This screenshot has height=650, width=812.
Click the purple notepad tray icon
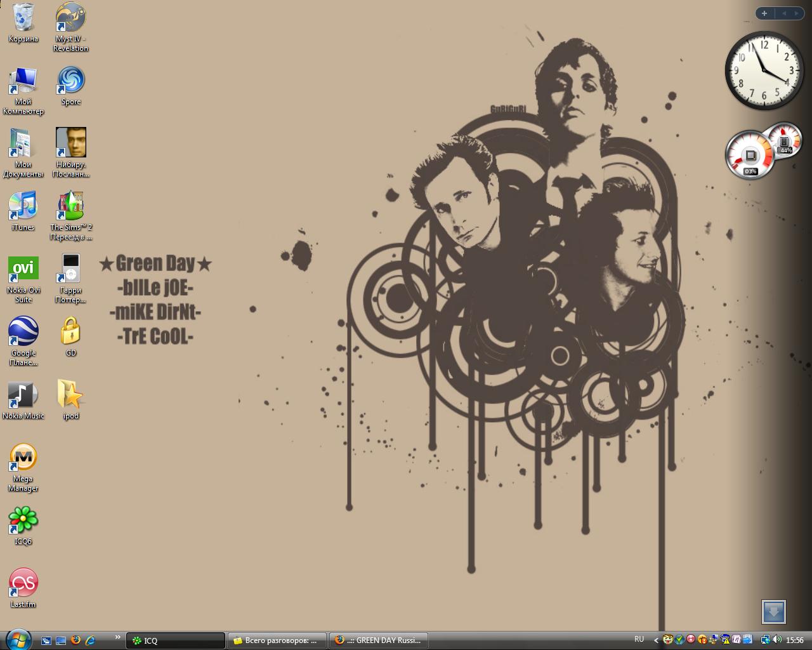pos(737,640)
